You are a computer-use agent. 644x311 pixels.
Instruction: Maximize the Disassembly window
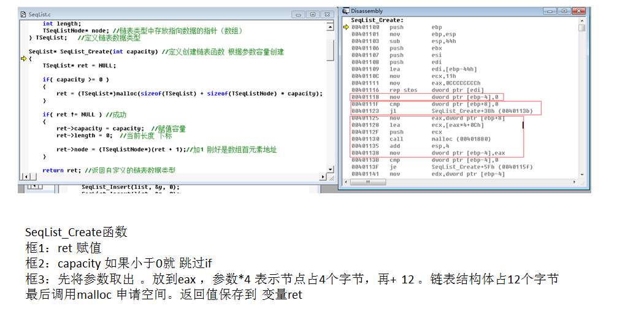tap(565, 11)
